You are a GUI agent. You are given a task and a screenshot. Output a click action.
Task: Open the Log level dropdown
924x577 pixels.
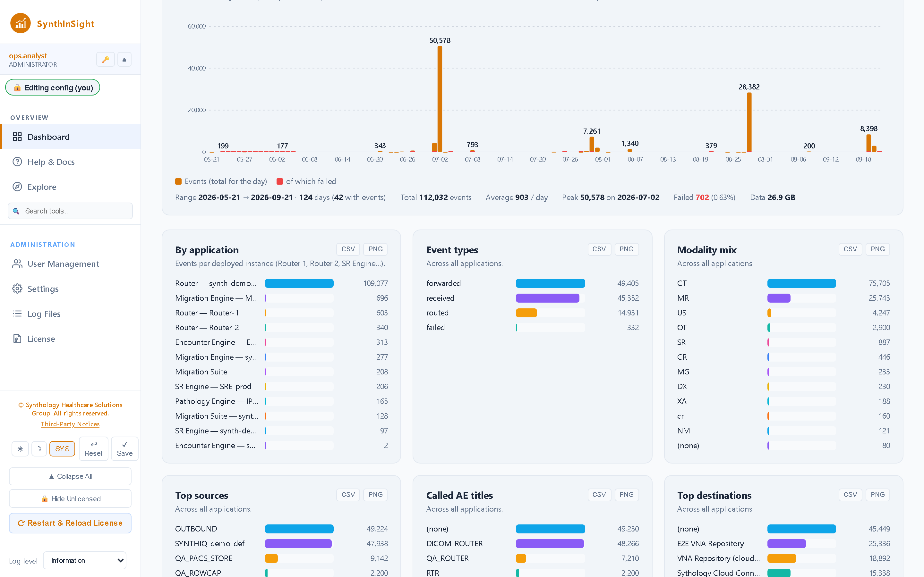point(85,560)
